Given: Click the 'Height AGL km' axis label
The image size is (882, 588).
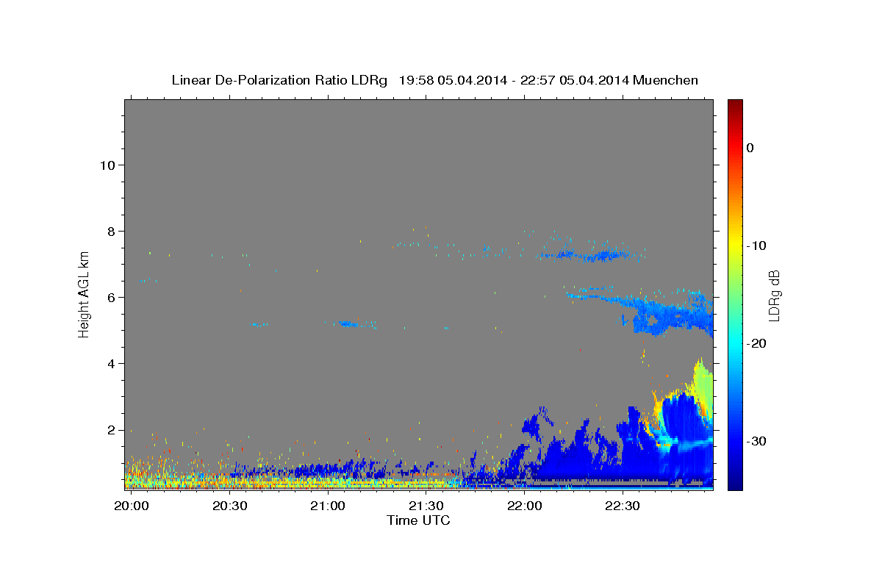Looking at the screenshot, I should click(85, 294).
